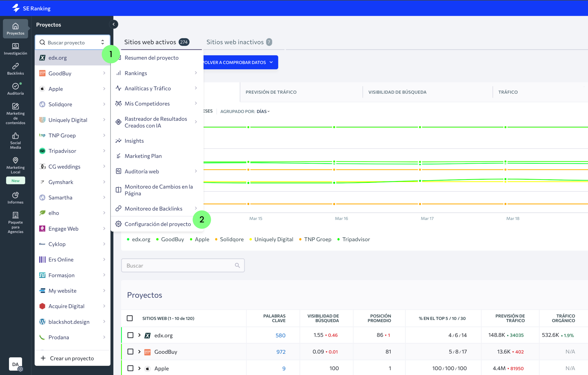Viewport: 588px width, 375px height.
Task: Toggle edx.org series in chart legend
Action: [138, 239]
